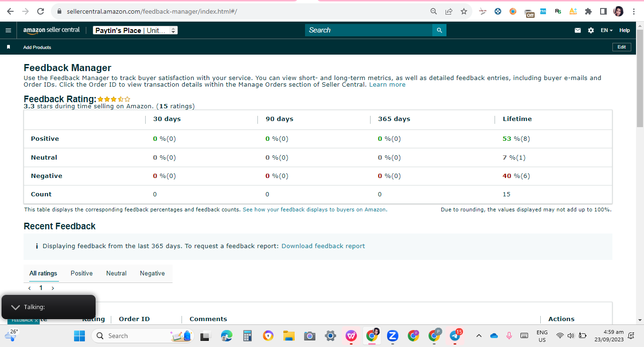Toggle the Chrome side panel
Viewport: 644px width, 347px height.
click(603, 11)
